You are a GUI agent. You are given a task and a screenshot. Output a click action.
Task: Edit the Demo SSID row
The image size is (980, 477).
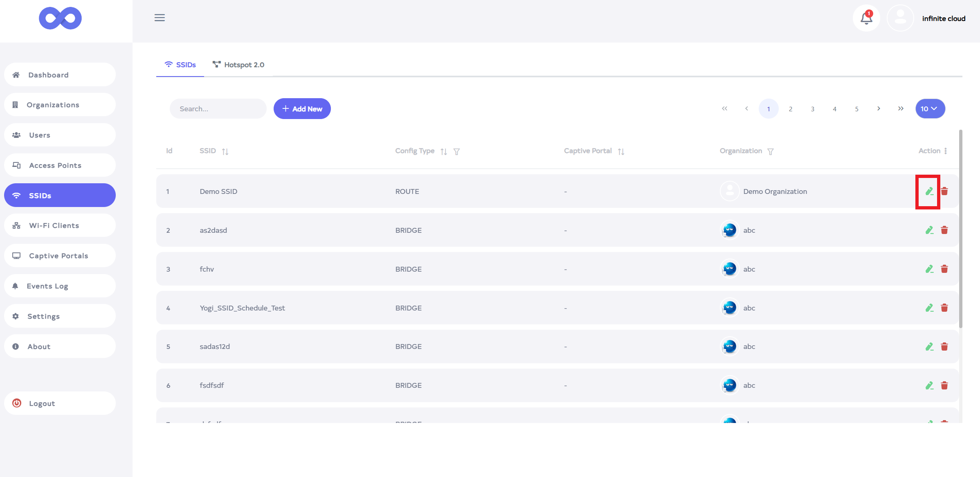click(929, 191)
